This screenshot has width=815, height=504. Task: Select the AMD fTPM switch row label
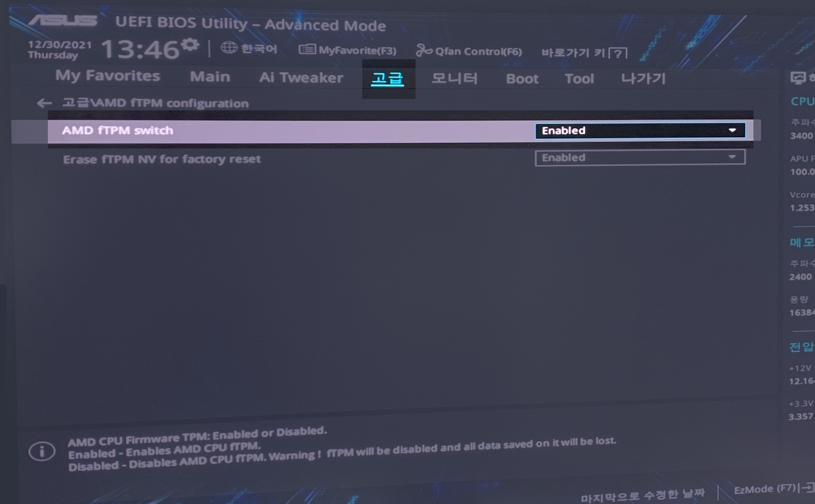[x=117, y=130]
